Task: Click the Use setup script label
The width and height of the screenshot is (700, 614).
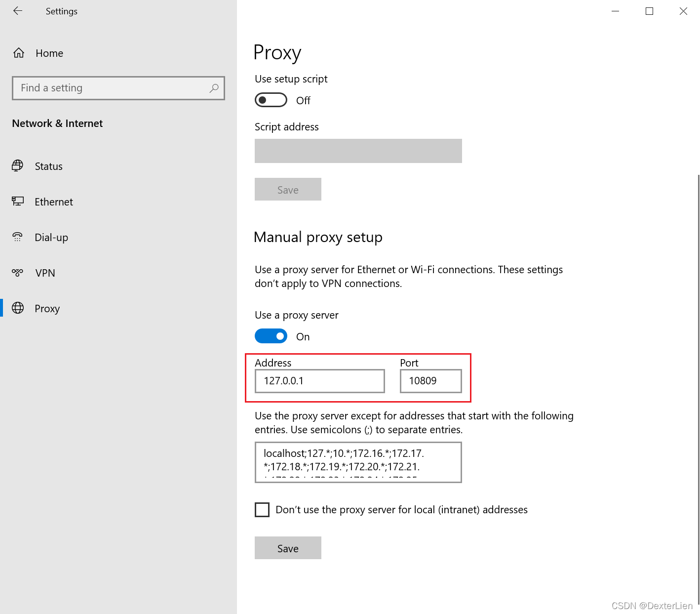Action: (x=291, y=79)
